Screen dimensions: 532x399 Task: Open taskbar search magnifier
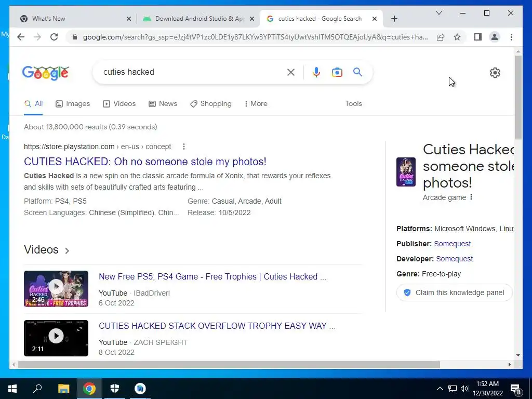(x=37, y=389)
